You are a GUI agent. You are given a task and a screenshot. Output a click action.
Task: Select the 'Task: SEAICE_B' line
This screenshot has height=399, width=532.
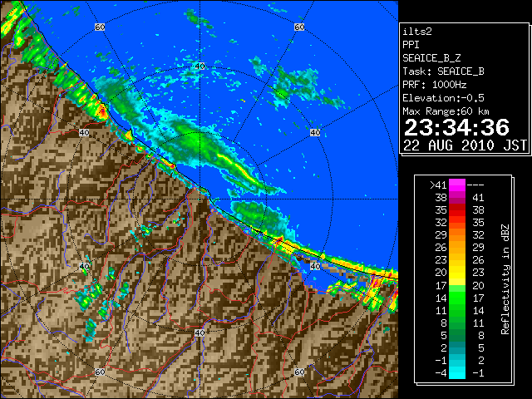click(443, 71)
